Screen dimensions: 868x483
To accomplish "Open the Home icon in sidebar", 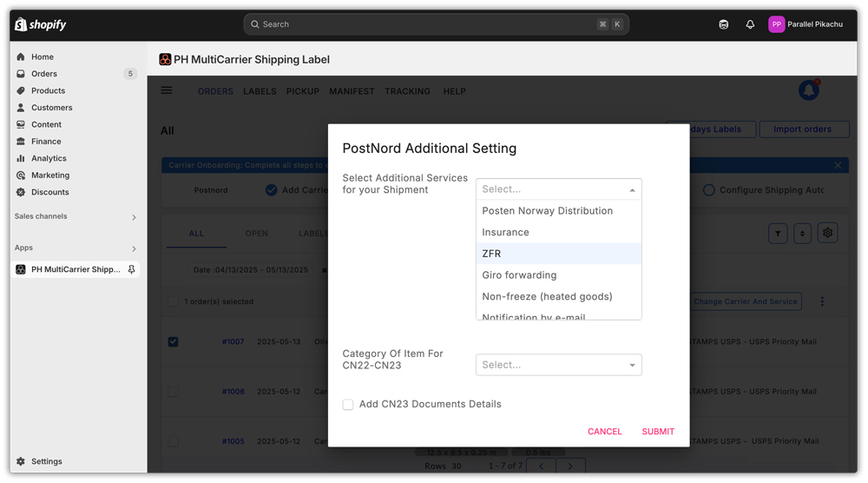I will click(x=21, y=56).
